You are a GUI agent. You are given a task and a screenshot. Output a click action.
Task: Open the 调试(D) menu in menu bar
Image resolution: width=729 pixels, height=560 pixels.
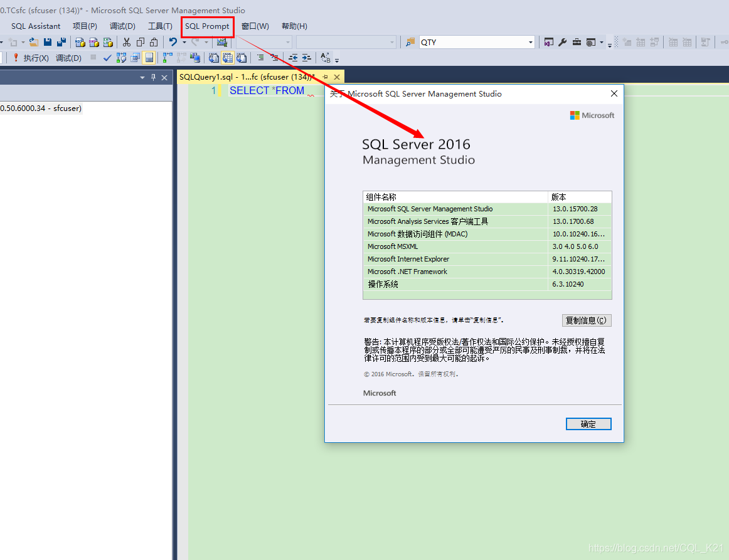(x=122, y=26)
